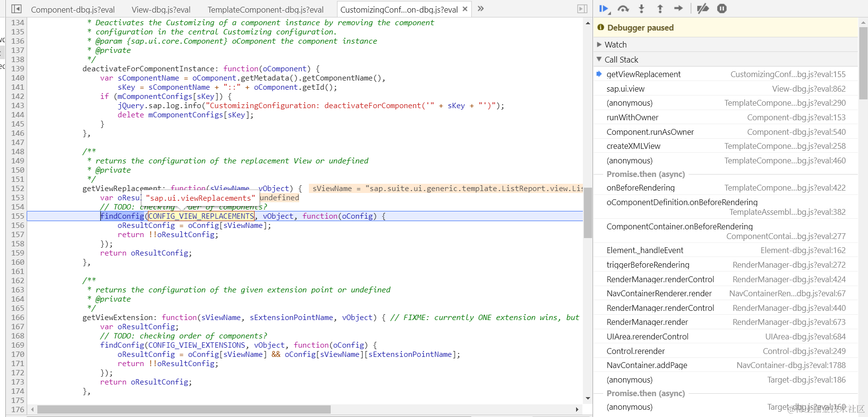The height and width of the screenshot is (417, 868).
Task: Select Element._handleEvent stack frame
Action: click(x=726, y=250)
